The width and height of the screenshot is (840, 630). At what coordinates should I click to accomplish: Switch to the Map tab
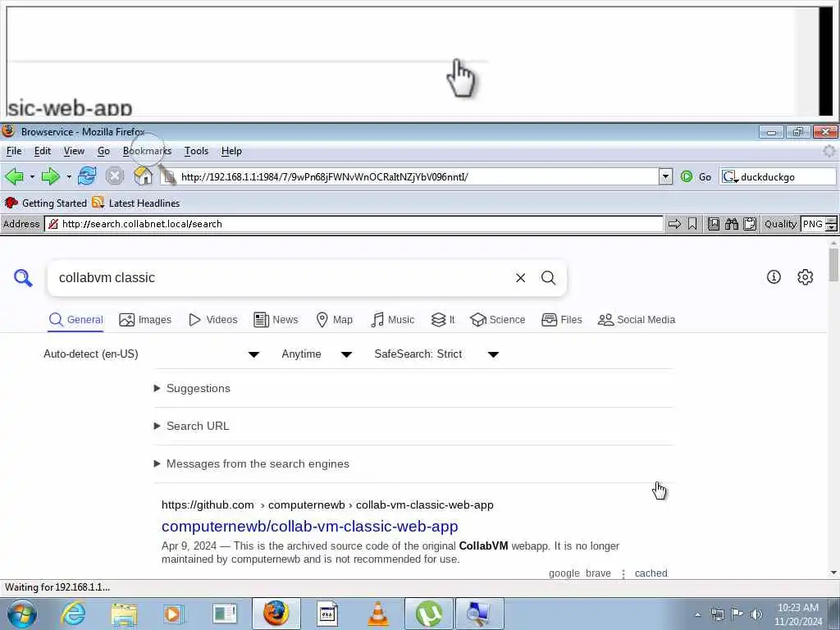point(335,320)
